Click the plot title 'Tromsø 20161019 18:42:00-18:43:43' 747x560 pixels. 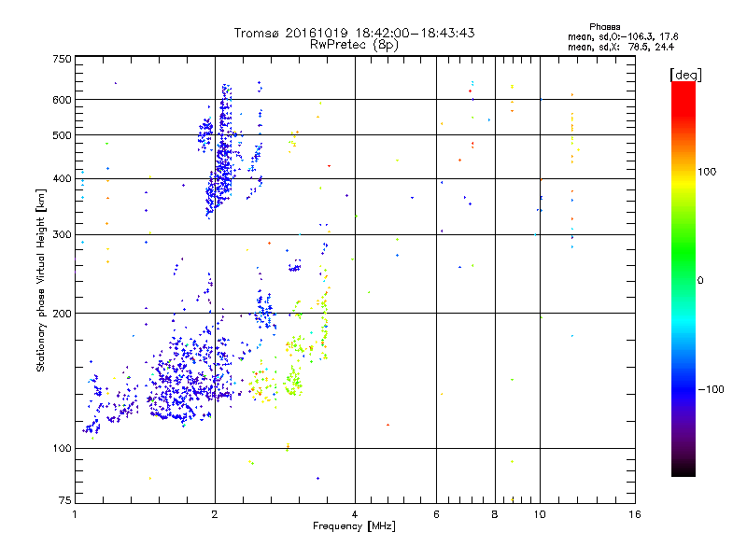(355, 33)
